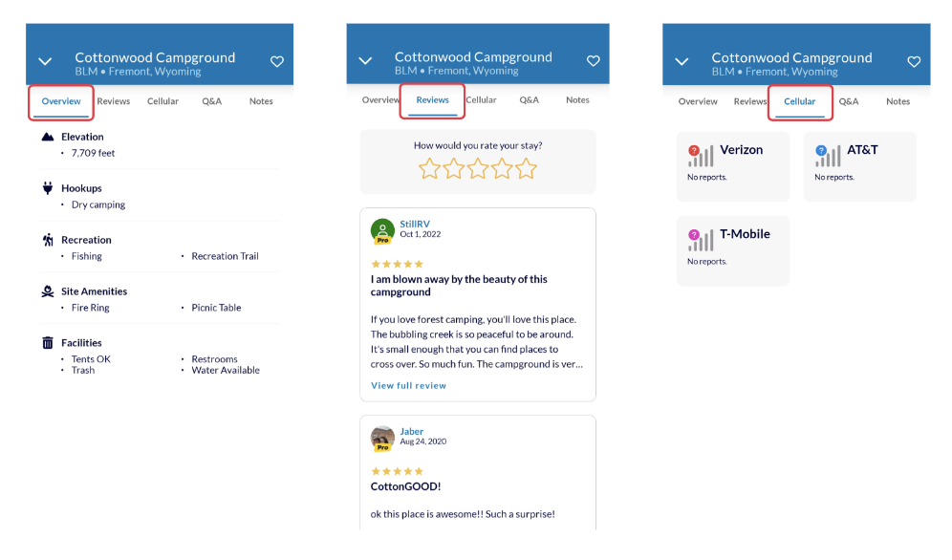Image resolution: width=952 pixels, height=560 pixels.
Task: Toggle favorite heart on the Cellular panel
Action: pos(913,61)
